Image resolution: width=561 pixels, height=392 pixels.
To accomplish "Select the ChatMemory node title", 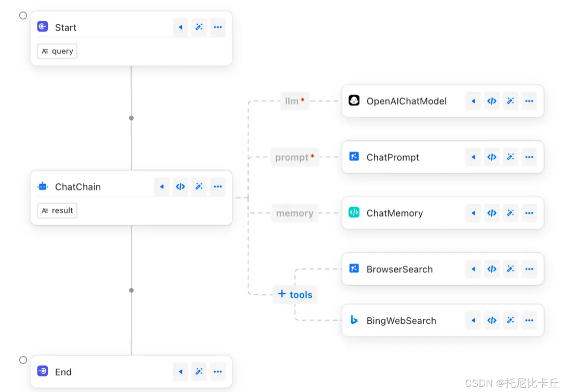I will pos(395,213).
